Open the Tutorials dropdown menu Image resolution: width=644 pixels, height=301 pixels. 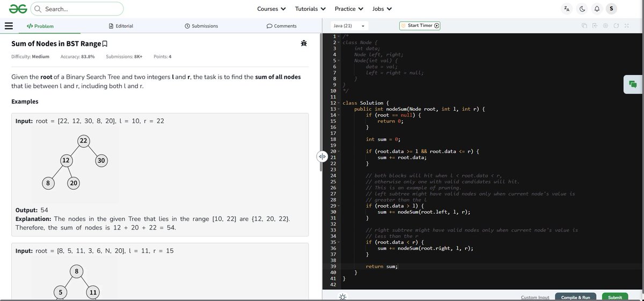310,9
